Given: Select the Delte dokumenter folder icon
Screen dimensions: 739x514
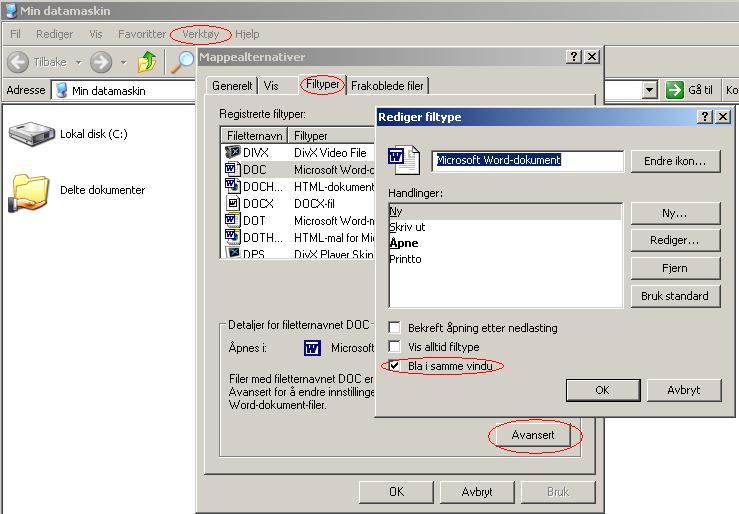Looking at the screenshot, I should pyautogui.click(x=29, y=192).
